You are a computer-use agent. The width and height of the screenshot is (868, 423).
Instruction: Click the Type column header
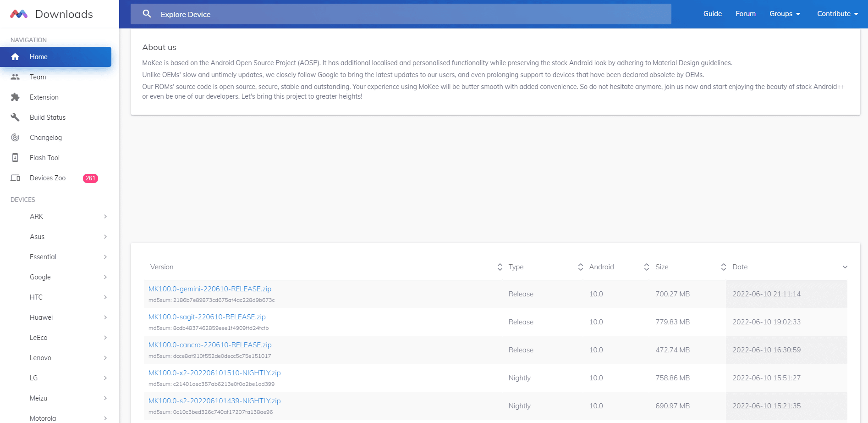516,267
